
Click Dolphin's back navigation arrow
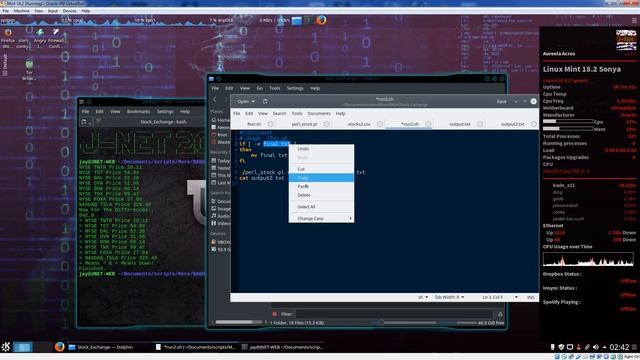[x=215, y=100]
